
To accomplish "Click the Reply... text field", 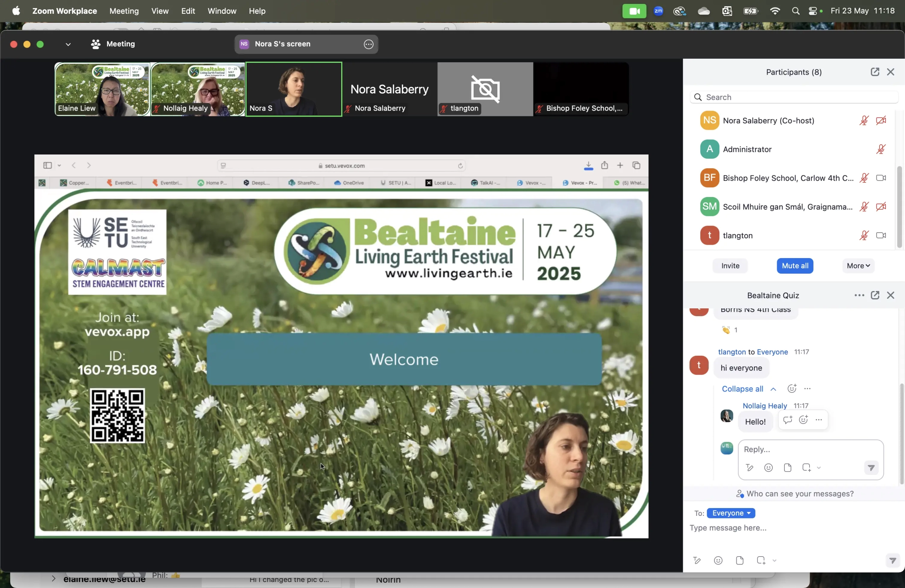I will [810, 449].
